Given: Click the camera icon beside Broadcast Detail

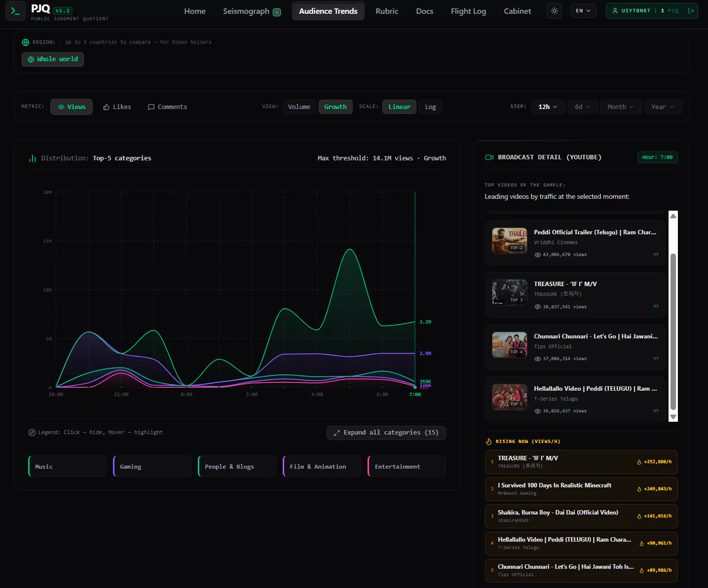Looking at the screenshot, I should pos(489,157).
